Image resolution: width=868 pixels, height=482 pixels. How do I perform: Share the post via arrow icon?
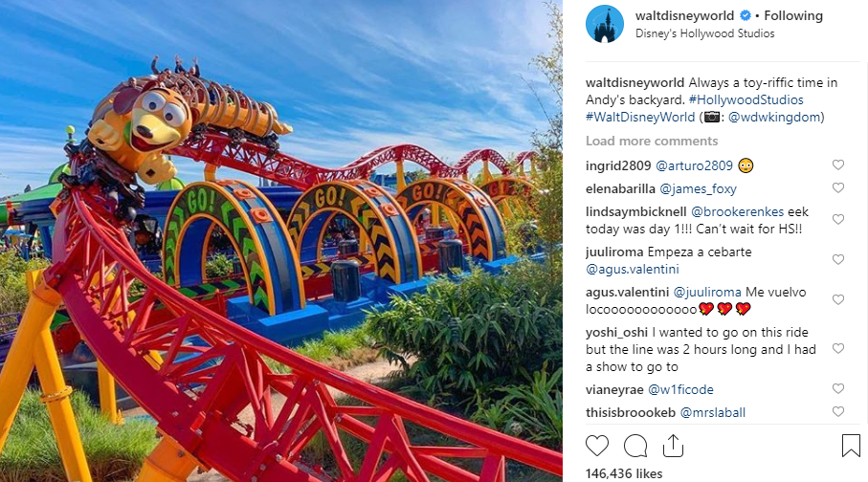coord(673,446)
